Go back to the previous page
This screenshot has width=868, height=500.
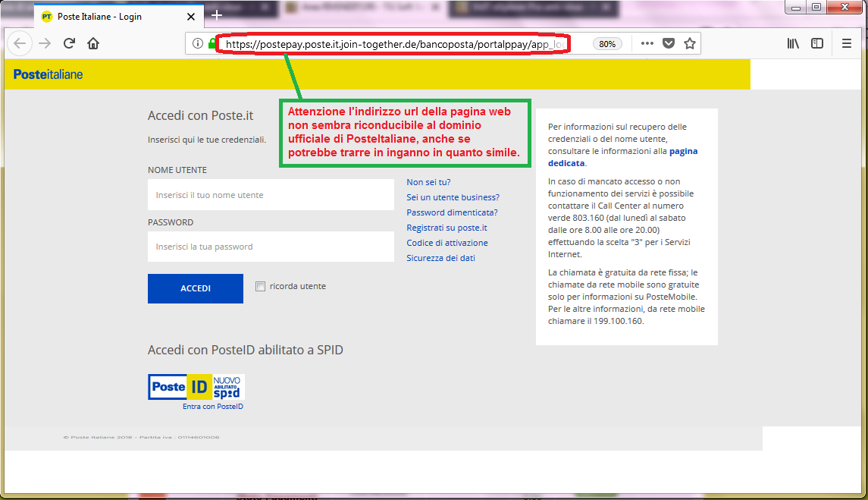click(x=20, y=43)
